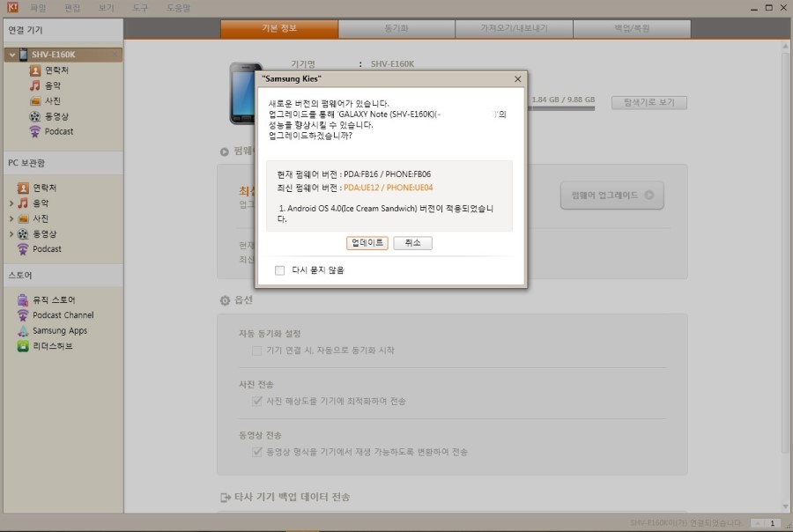The image size is (793, 532).
Task: Check the 다시 묻지 않음 checkbox
Action: point(279,270)
